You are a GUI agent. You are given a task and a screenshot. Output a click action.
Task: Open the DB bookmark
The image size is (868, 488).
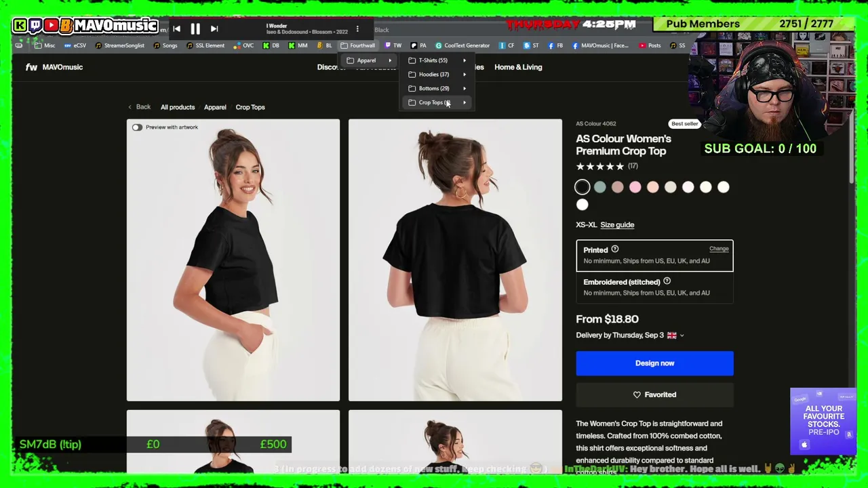(x=271, y=45)
